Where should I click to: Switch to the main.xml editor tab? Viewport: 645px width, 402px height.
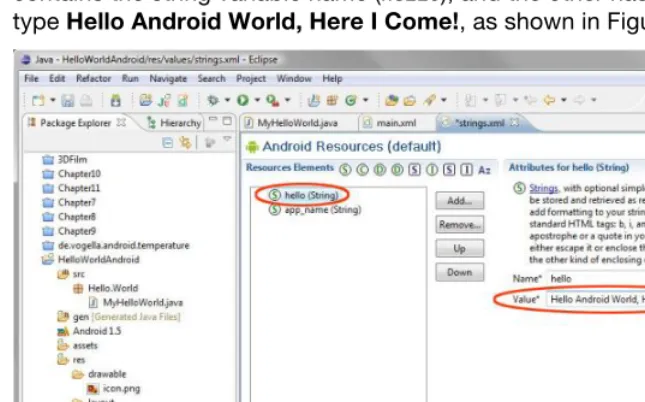pos(390,123)
